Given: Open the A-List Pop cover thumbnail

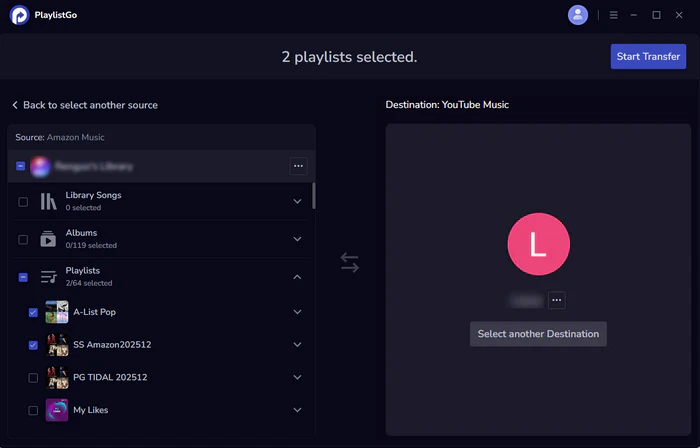Looking at the screenshot, I should pos(57,312).
